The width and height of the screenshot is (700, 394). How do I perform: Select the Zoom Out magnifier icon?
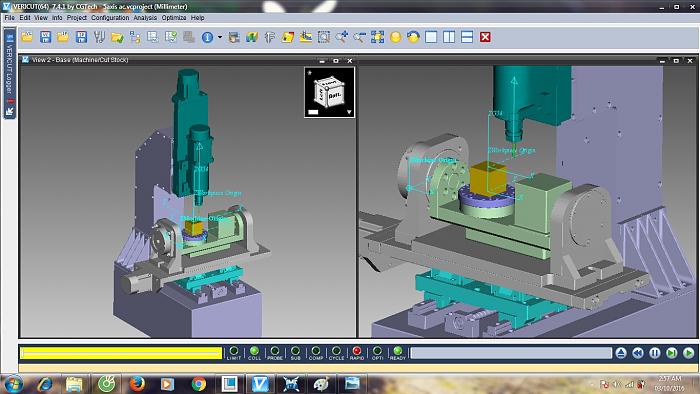pyautogui.click(x=359, y=37)
